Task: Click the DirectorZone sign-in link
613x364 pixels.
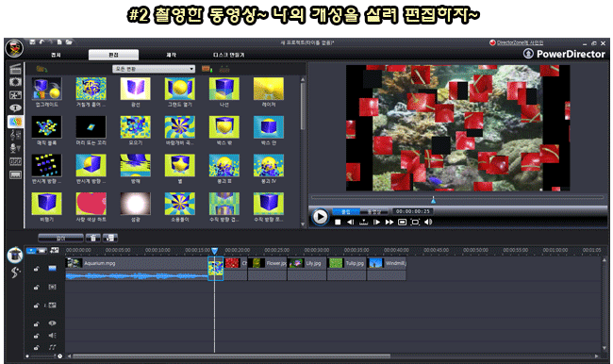Action: pyautogui.click(x=520, y=42)
